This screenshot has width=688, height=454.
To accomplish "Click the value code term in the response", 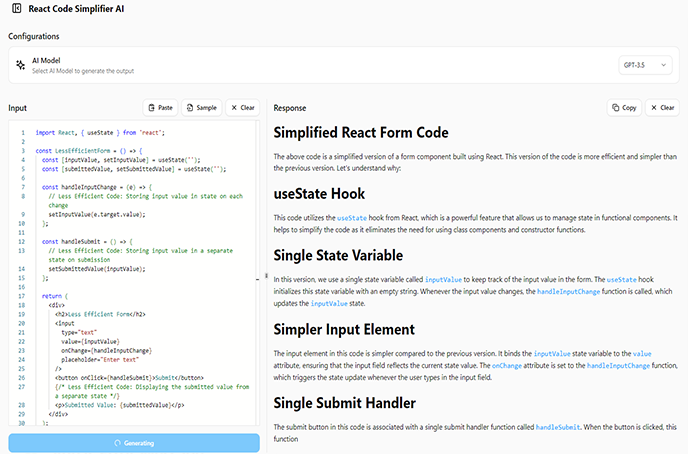I will 642,354.
